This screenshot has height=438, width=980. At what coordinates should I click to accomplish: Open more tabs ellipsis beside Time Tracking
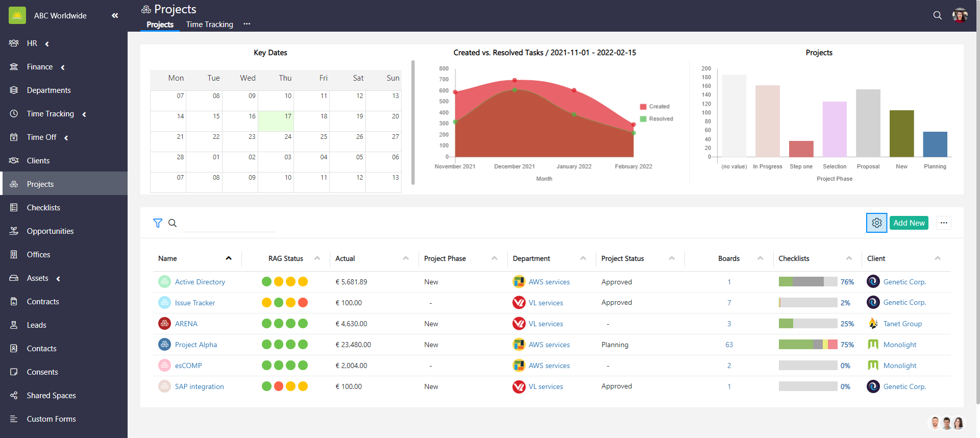[x=247, y=24]
